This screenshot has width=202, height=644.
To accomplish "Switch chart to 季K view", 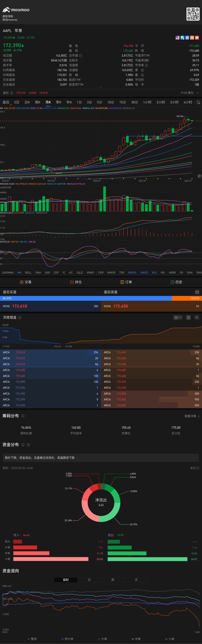I will pos(59,102).
